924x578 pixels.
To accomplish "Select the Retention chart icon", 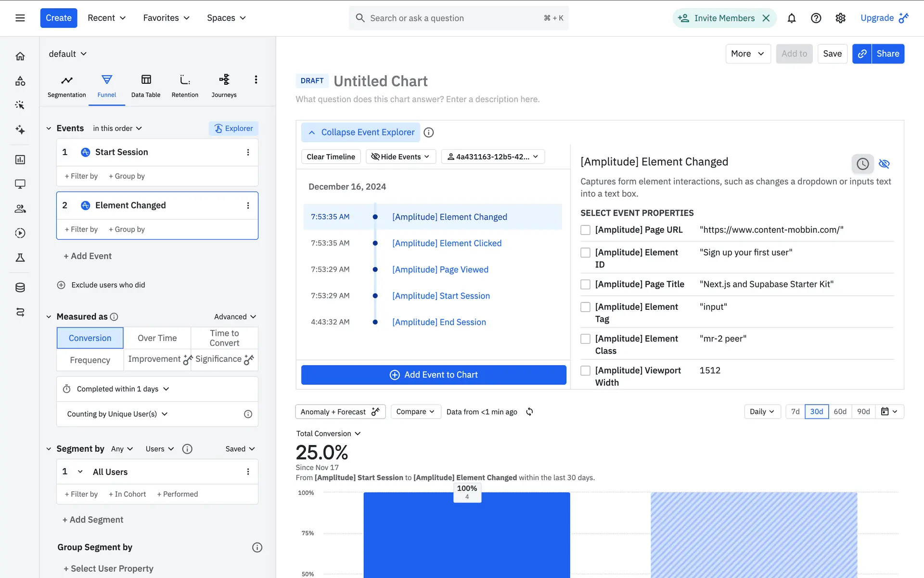I will pos(185,80).
